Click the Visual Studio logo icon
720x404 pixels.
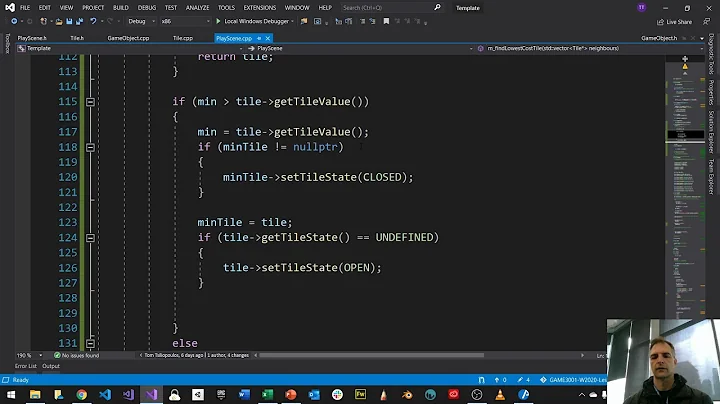pos(10,7)
